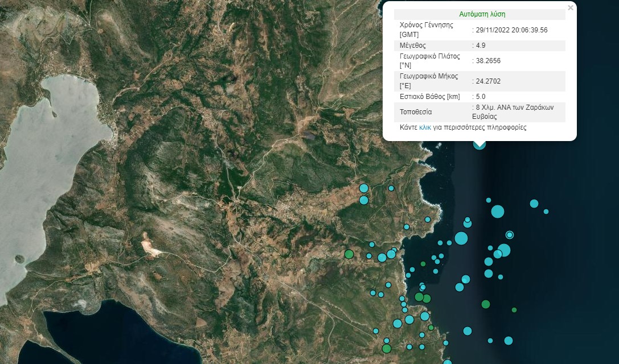Click the focal depth value 5.0

coord(481,97)
